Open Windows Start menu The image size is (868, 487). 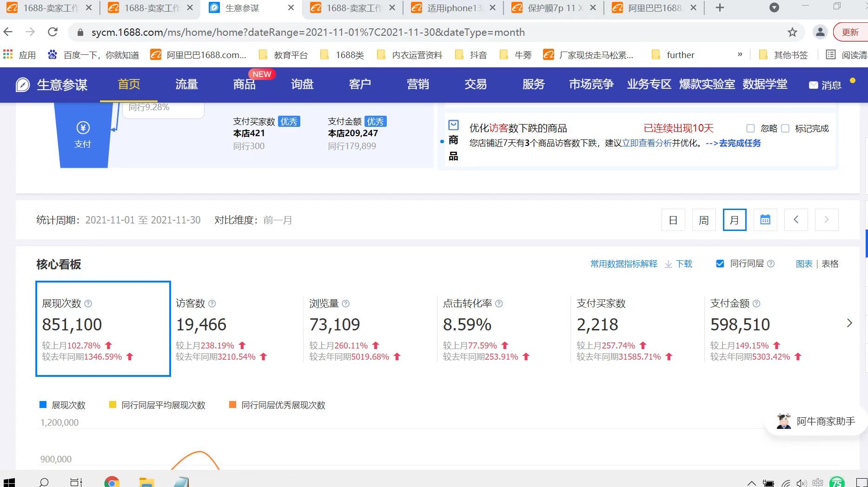pyautogui.click(x=9, y=482)
